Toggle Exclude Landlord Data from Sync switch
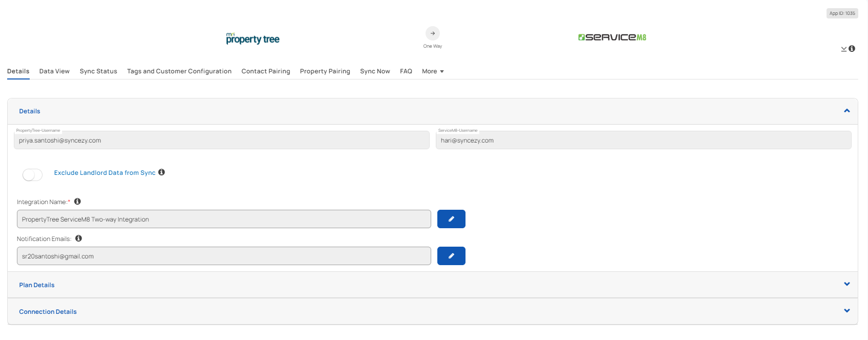This screenshot has height=340, width=868. tap(32, 175)
